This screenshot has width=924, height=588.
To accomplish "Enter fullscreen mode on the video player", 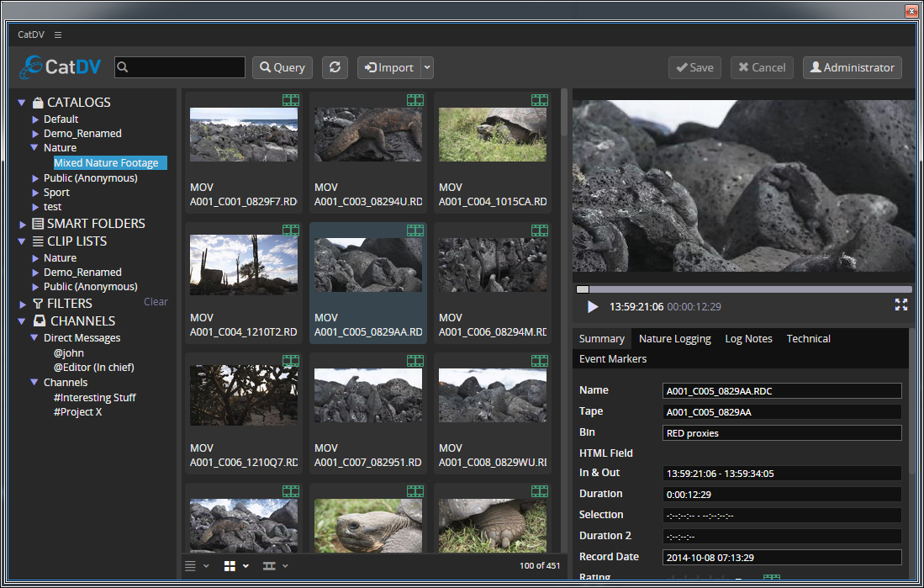I will [x=901, y=305].
